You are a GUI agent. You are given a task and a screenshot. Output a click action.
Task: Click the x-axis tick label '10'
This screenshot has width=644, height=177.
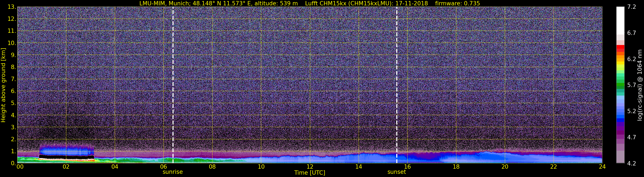[x=261, y=167]
